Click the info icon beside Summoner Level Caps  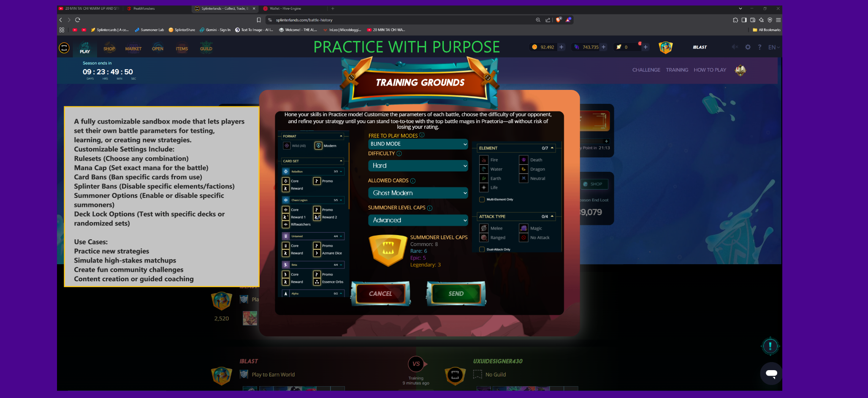[430, 208]
